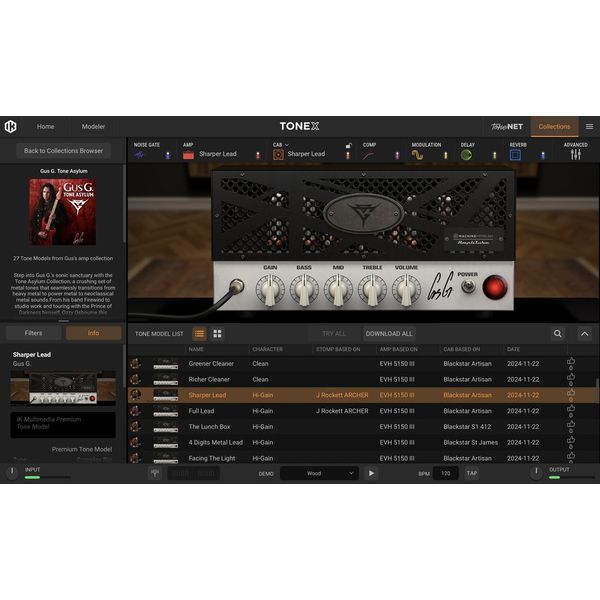The height and width of the screenshot is (600, 600).
Task: Click Full Lead artist avatar icon
Action: tap(135, 411)
